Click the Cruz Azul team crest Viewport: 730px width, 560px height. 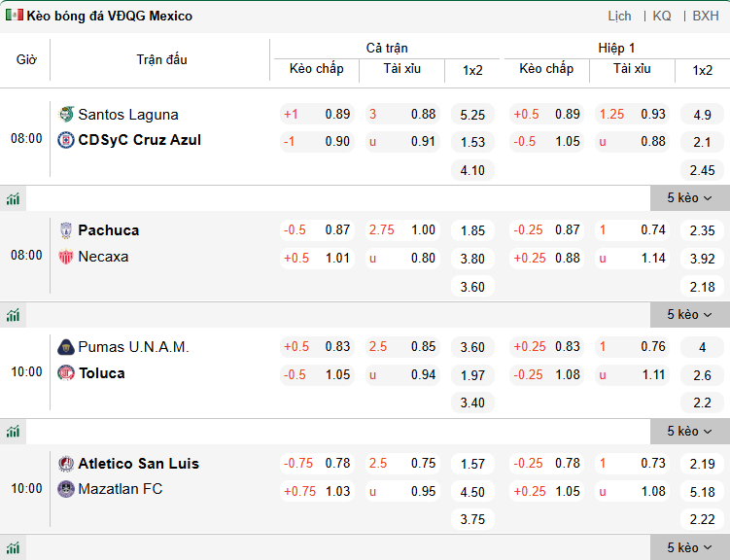tap(66, 140)
